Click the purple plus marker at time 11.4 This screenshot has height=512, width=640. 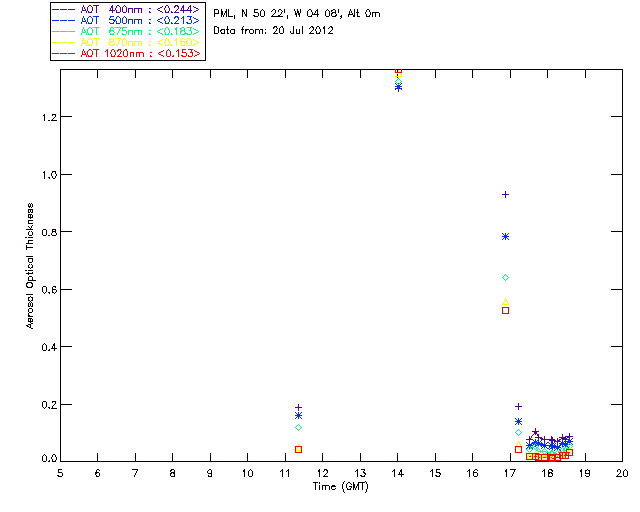[x=298, y=407]
